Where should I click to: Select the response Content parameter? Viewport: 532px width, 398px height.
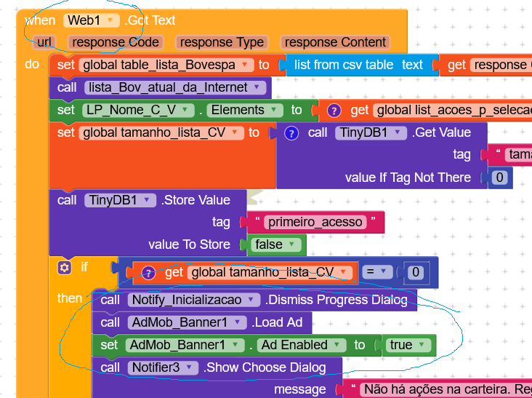pos(335,42)
